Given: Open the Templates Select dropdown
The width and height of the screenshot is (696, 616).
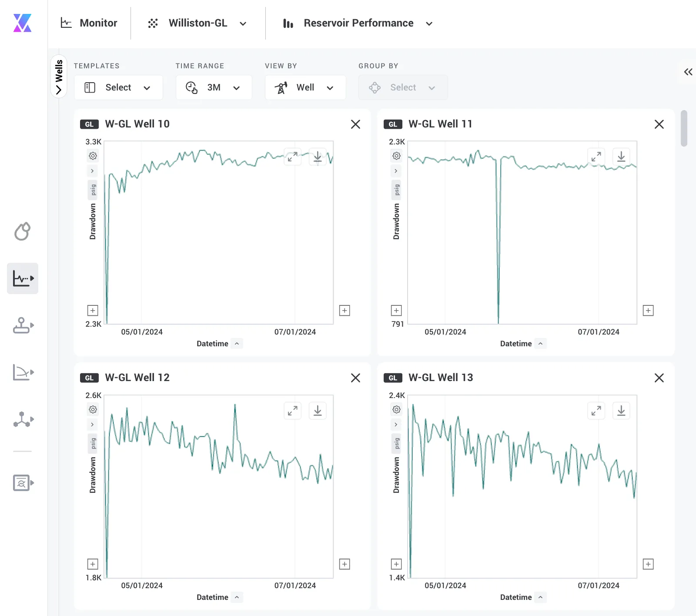Looking at the screenshot, I should [x=118, y=87].
